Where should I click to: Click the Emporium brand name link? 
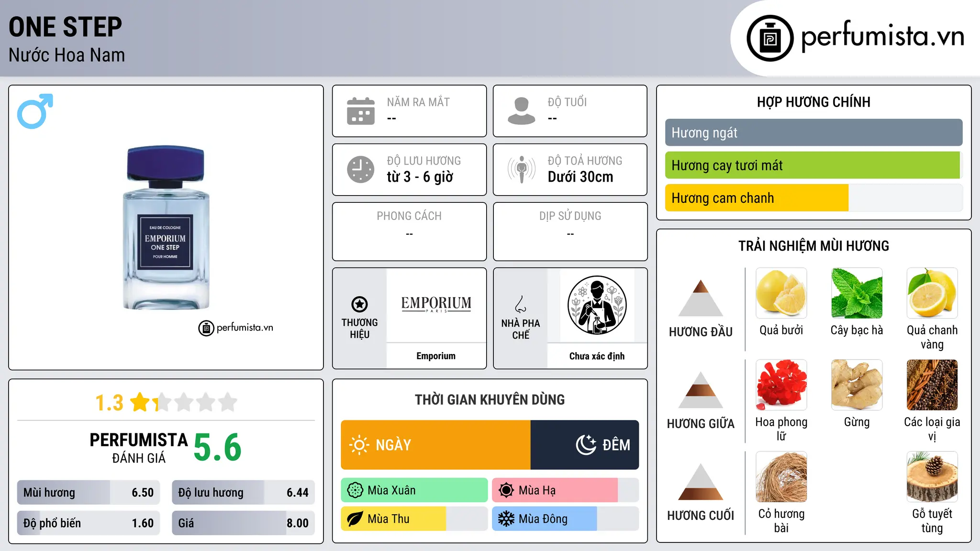[x=436, y=356]
